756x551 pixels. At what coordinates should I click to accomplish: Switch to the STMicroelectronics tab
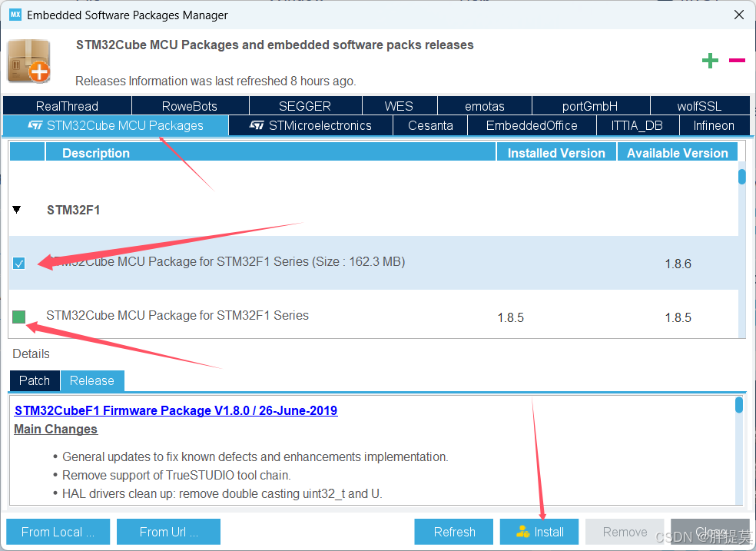tap(310, 125)
